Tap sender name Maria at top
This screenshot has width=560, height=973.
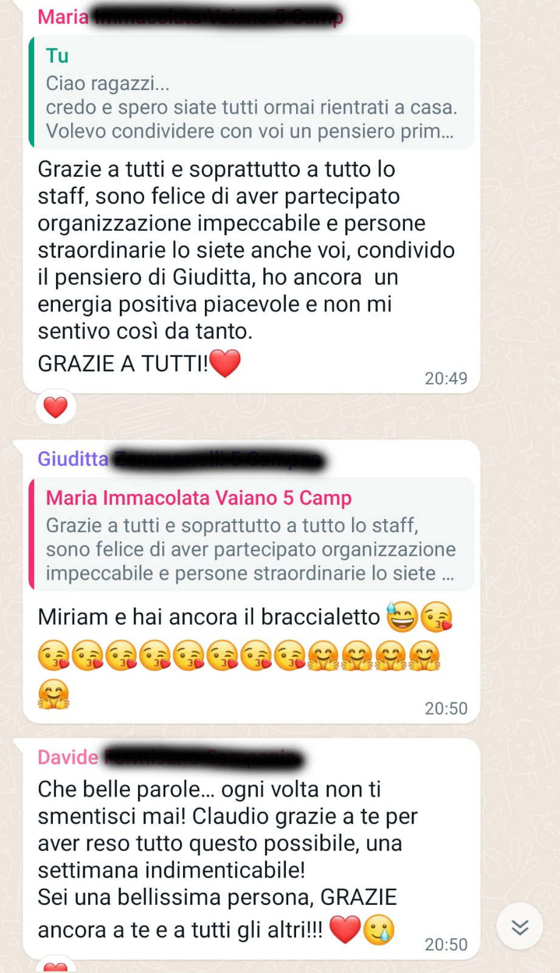pos(63,16)
